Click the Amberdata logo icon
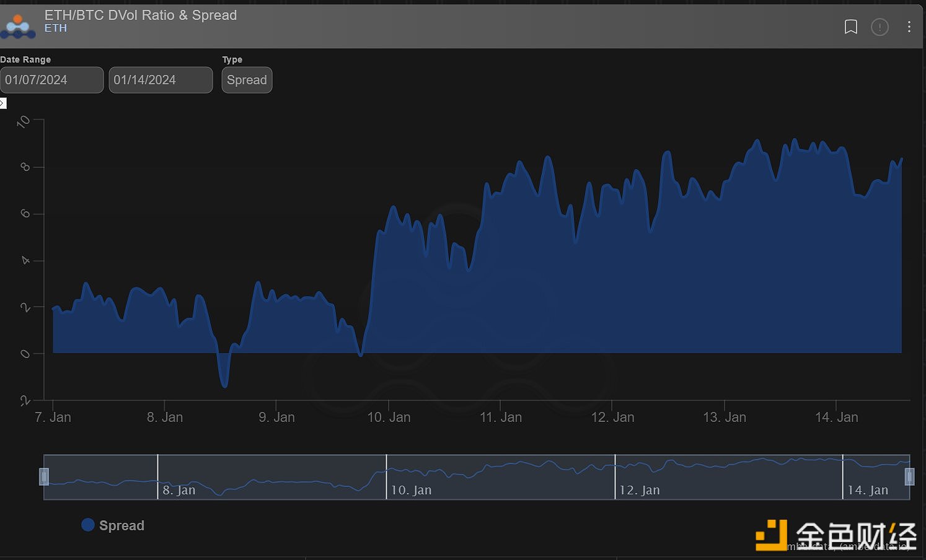 [x=18, y=27]
